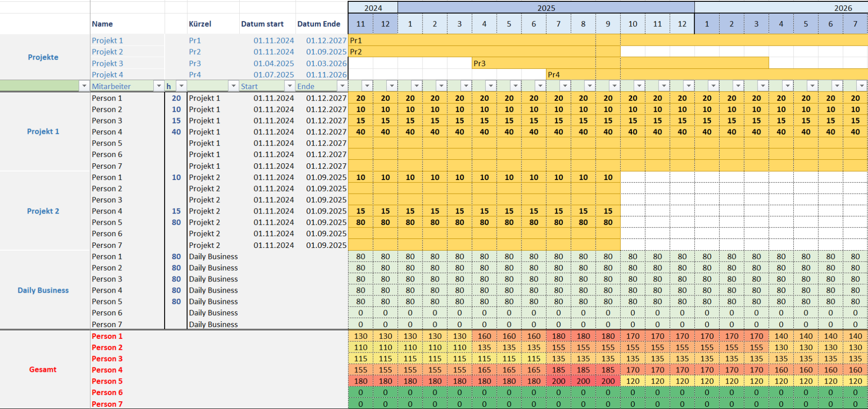
Task: Click the bold Projekt 1 section label
Action: (x=43, y=131)
